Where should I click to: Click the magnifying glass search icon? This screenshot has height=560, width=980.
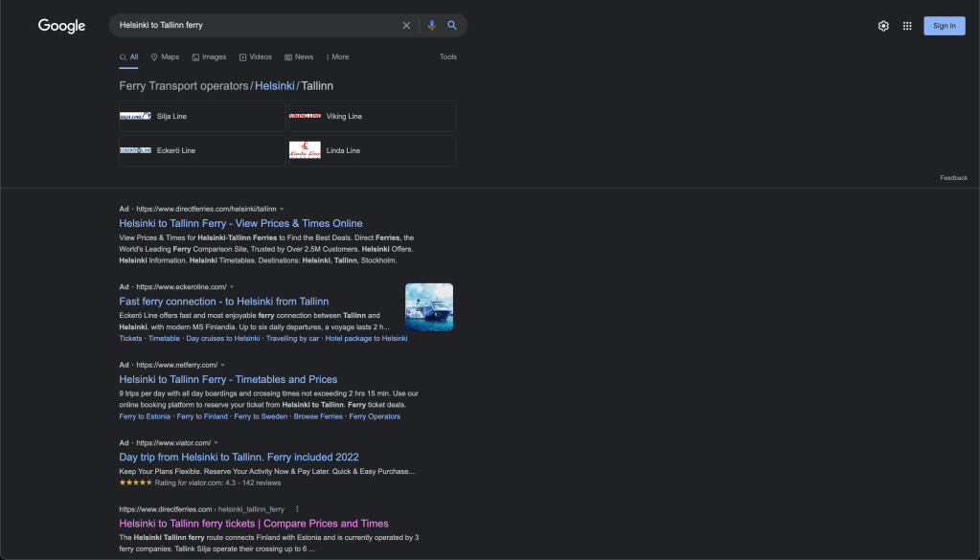click(452, 26)
